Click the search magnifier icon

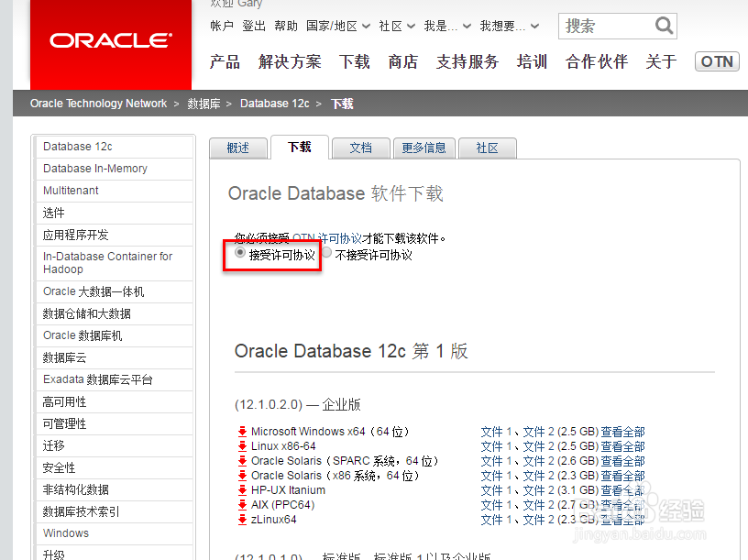[x=664, y=26]
